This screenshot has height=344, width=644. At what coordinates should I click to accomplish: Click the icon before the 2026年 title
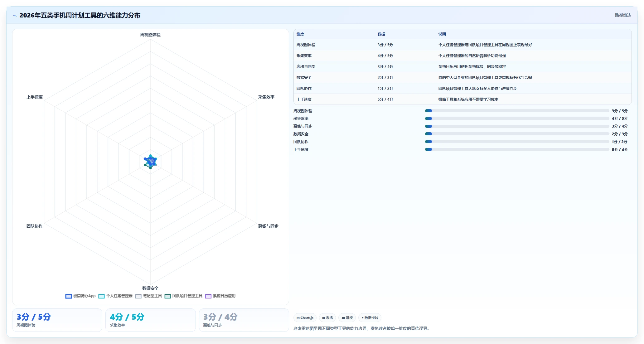(x=15, y=16)
